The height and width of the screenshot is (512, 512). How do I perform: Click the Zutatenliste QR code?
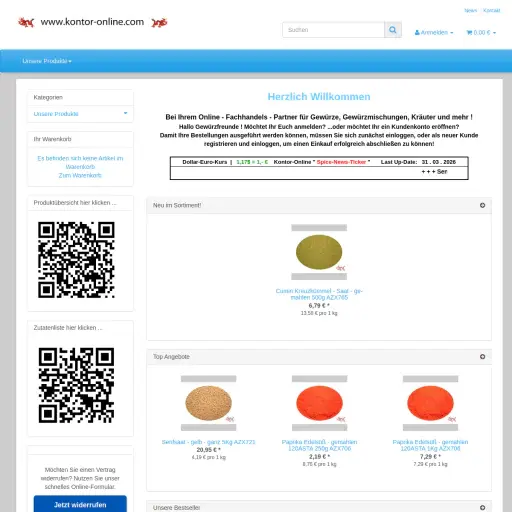tap(76, 385)
